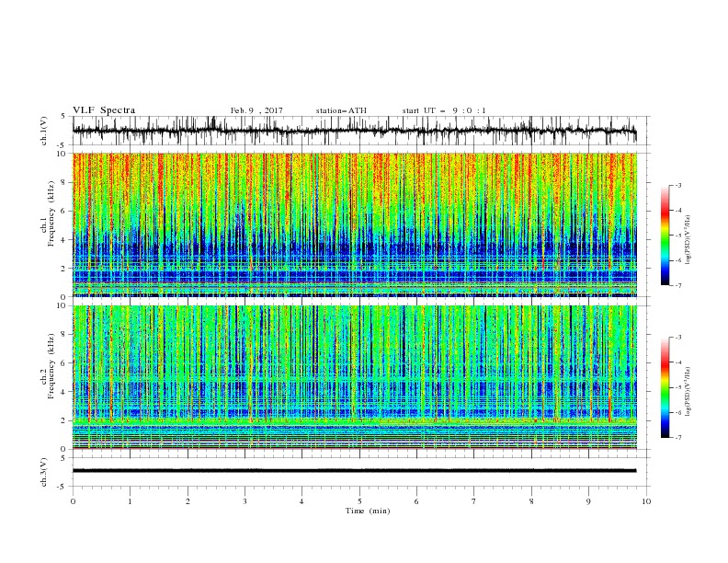
Task: Click time axis tick label "1"
Action: pyautogui.click(x=130, y=501)
